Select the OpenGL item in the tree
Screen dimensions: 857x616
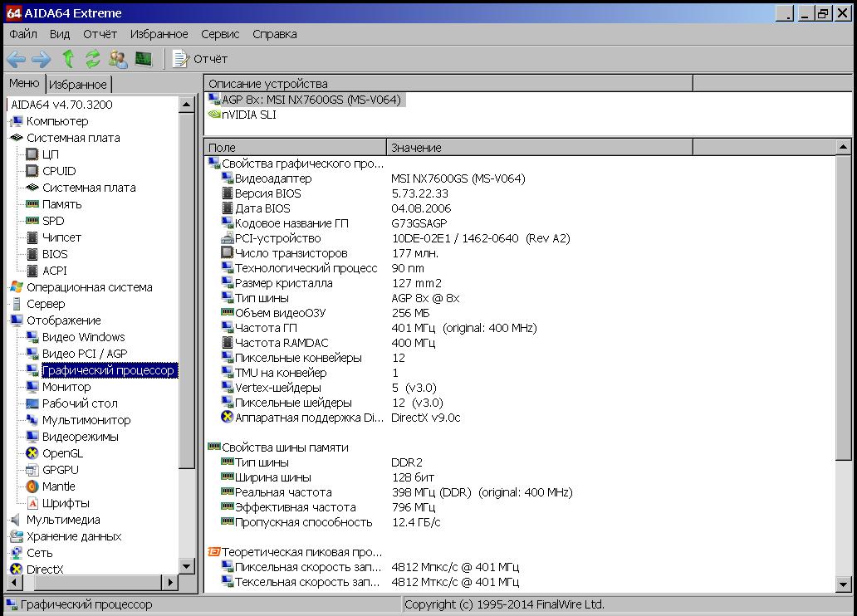[x=62, y=453]
